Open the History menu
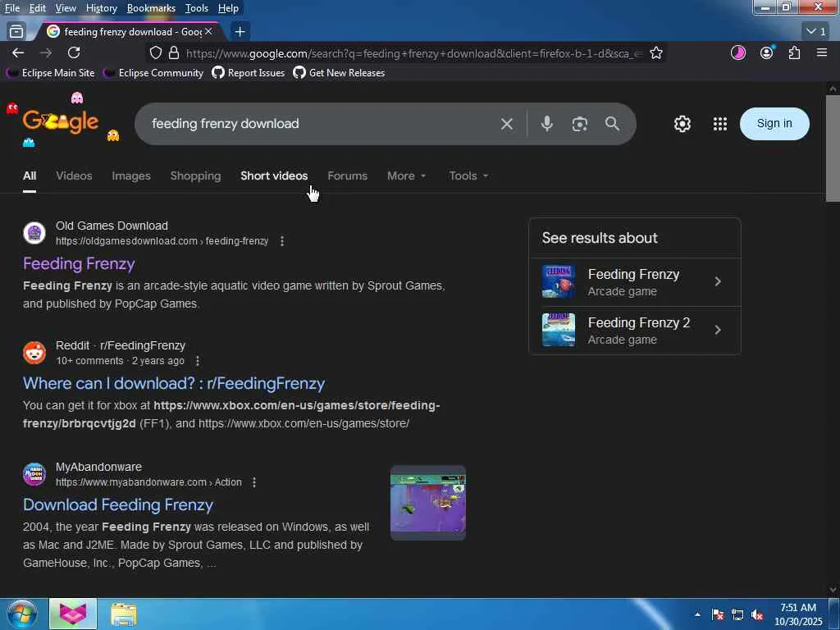Screen dimensions: 840x630 pos(101,8)
